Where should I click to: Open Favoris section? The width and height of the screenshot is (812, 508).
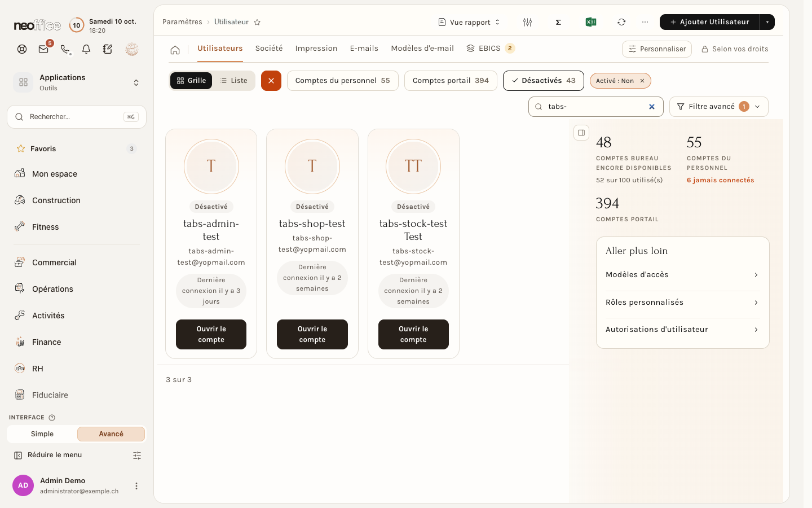pyautogui.click(x=77, y=149)
